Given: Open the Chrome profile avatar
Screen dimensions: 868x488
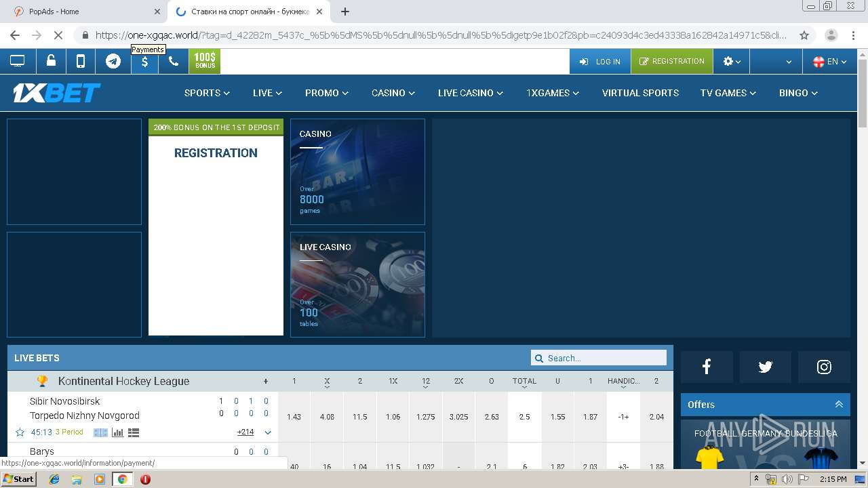Looking at the screenshot, I should (x=831, y=35).
